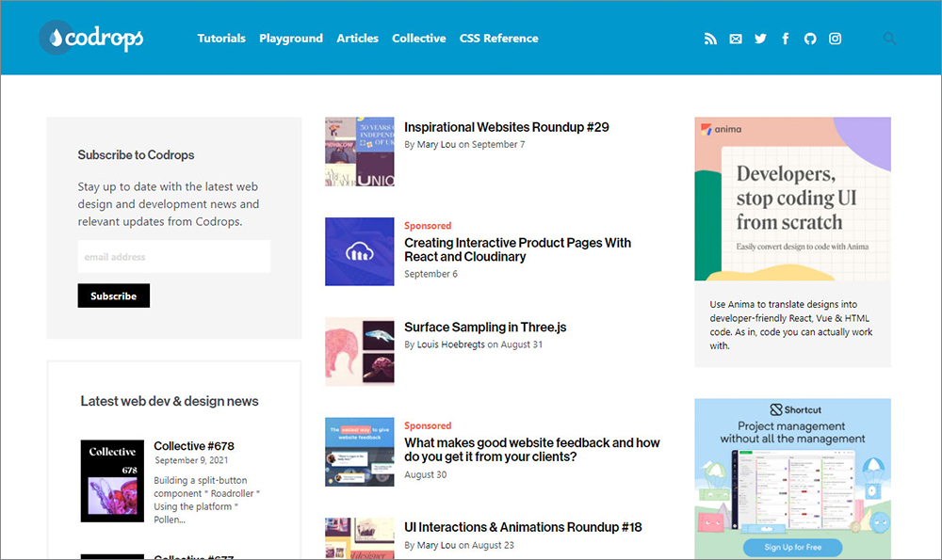Click the UI Interactions Roundup #18 thumbnail
Viewport: 942px width, 560px height.
click(x=359, y=538)
